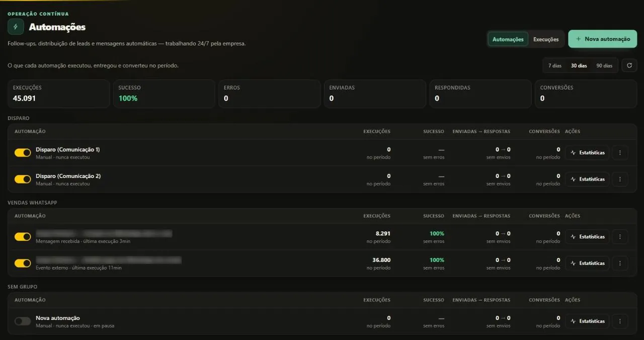Click the Sucesso 100% summary card
This screenshot has width=644, height=340.
click(x=164, y=94)
